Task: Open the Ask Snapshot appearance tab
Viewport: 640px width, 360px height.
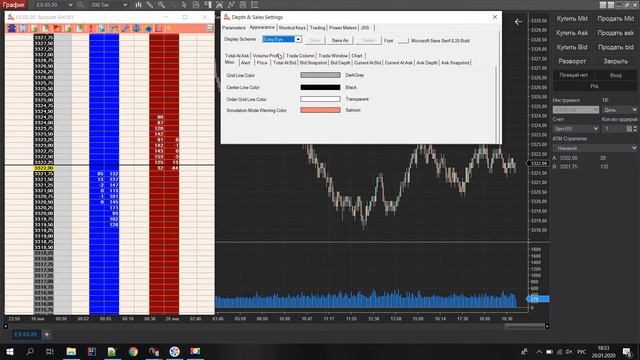Action: click(x=455, y=63)
